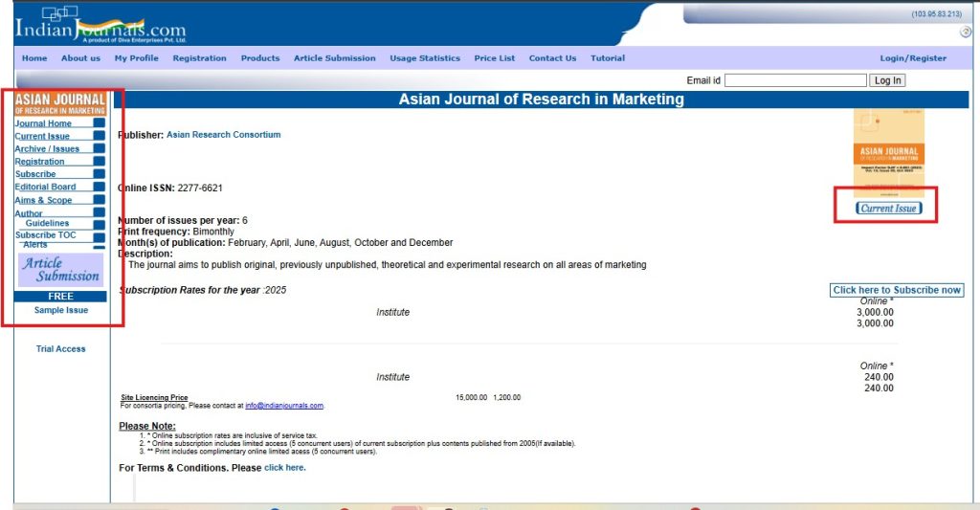Open Terms & Conditions 'click here' link
The width and height of the screenshot is (980, 510).
coord(284,468)
